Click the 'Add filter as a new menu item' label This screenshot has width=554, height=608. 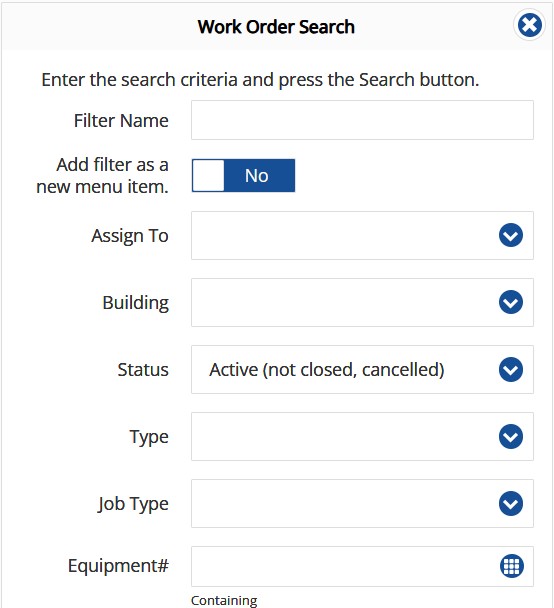pos(103,175)
